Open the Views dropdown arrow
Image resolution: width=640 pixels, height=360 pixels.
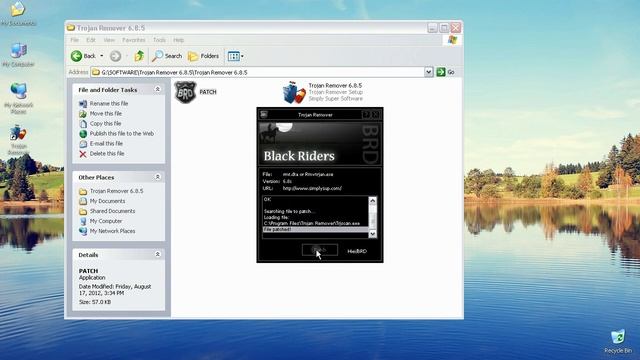(x=242, y=56)
